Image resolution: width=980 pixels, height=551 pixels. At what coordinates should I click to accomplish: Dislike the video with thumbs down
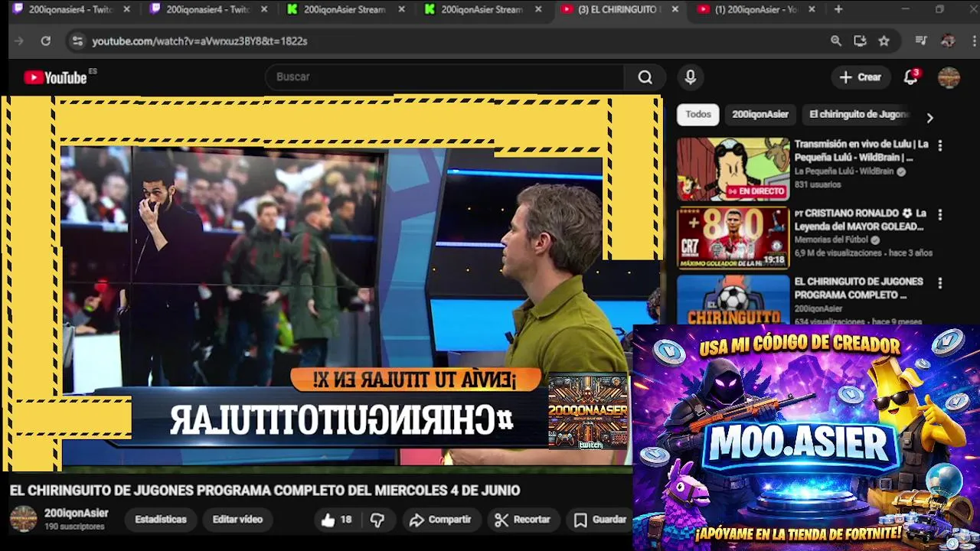377,520
